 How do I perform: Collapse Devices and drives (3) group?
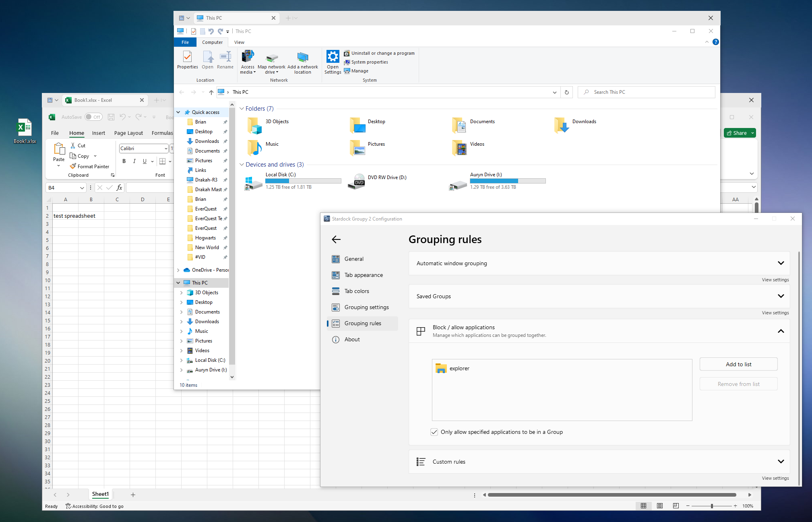click(242, 165)
